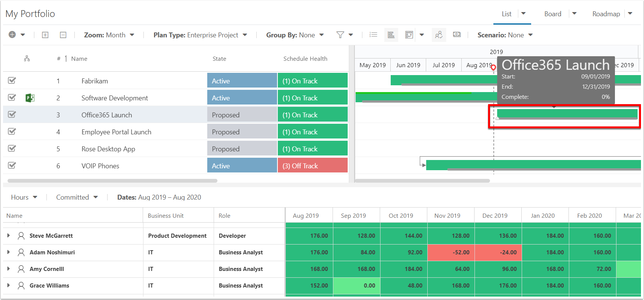Click the Business Unit column header

(x=166, y=216)
